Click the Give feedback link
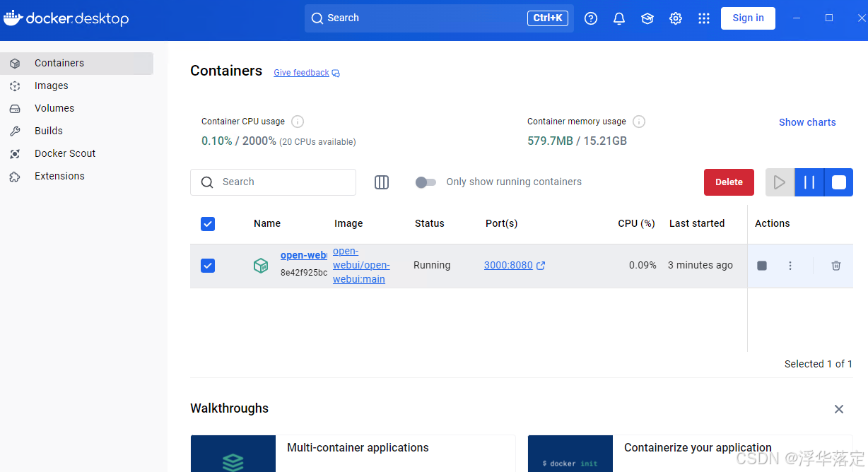The image size is (868, 472). pos(301,73)
